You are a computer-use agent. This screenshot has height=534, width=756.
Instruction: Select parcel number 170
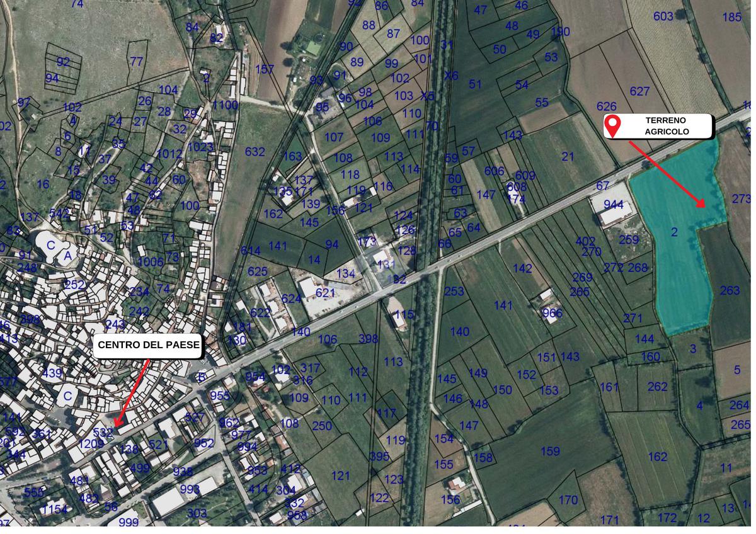[568, 500]
